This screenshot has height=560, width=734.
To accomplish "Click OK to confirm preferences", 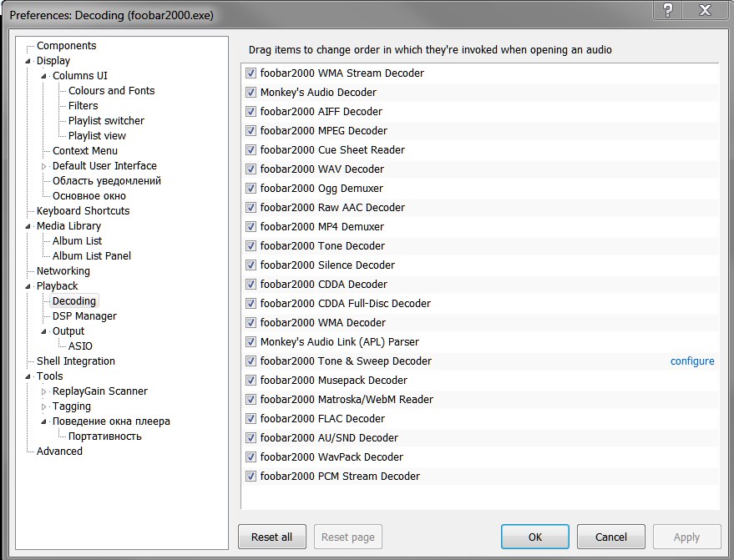I will pyautogui.click(x=535, y=537).
